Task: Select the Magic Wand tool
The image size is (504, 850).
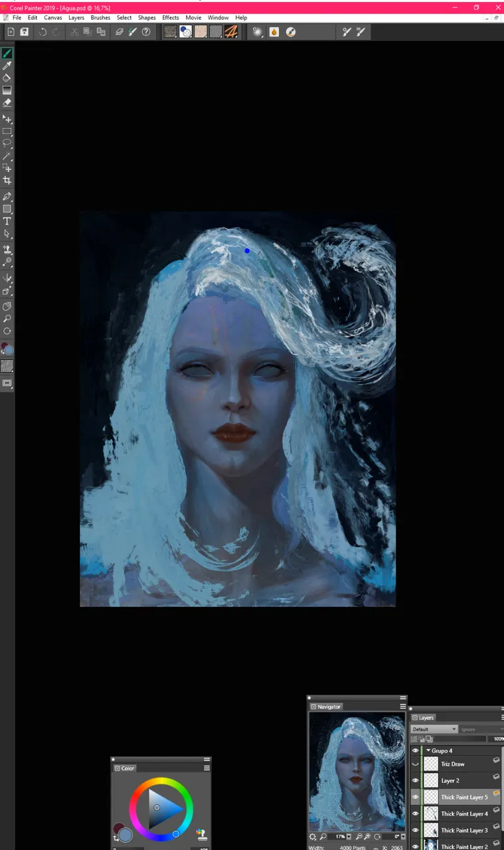Action: [7, 156]
